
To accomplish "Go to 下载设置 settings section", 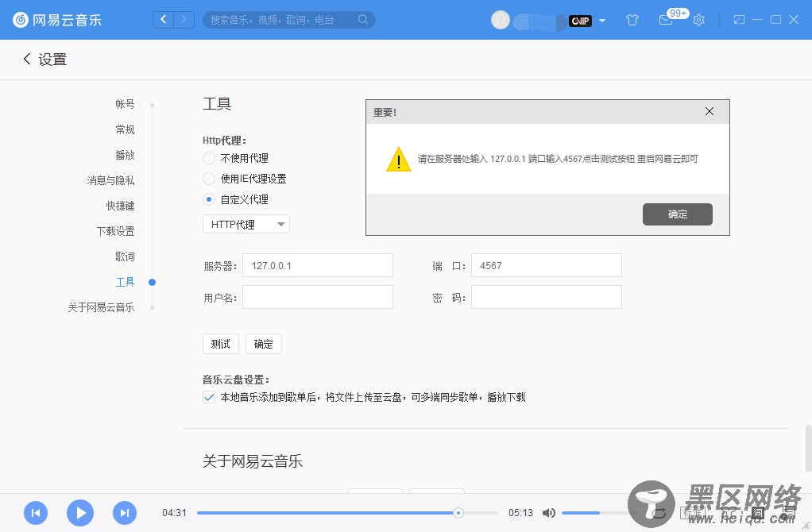I will tap(115, 231).
